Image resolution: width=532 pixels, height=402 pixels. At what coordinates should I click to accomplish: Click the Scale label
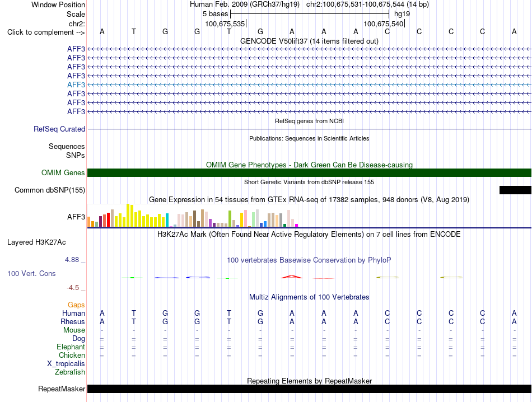click(76, 14)
